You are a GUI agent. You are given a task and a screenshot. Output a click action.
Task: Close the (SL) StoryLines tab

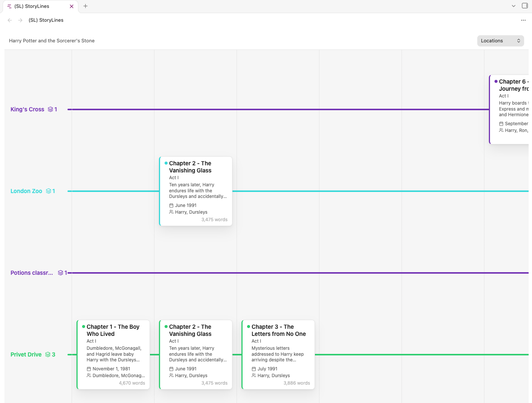point(72,6)
